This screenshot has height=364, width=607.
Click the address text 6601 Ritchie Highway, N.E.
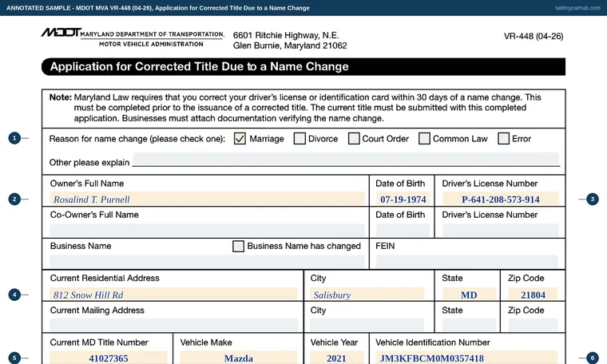click(x=286, y=35)
